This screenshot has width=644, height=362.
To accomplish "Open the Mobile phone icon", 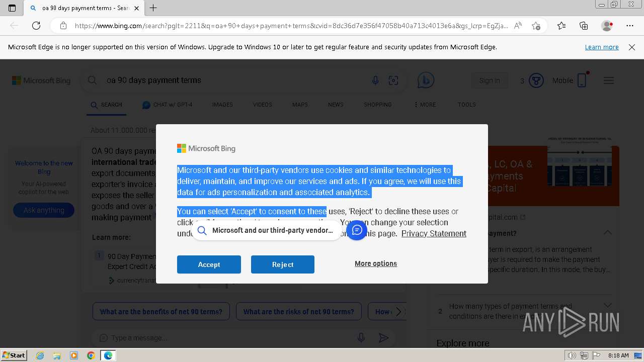I will point(582,80).
